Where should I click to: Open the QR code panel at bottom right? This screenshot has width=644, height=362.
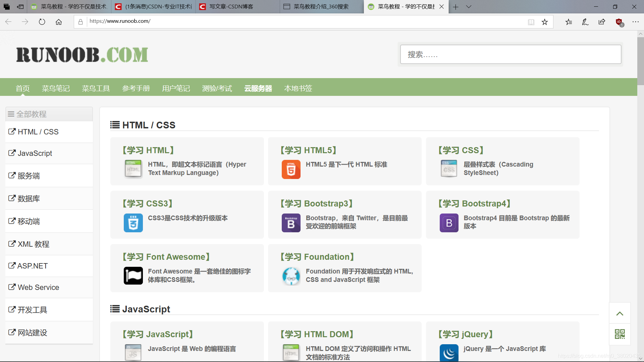620,334
